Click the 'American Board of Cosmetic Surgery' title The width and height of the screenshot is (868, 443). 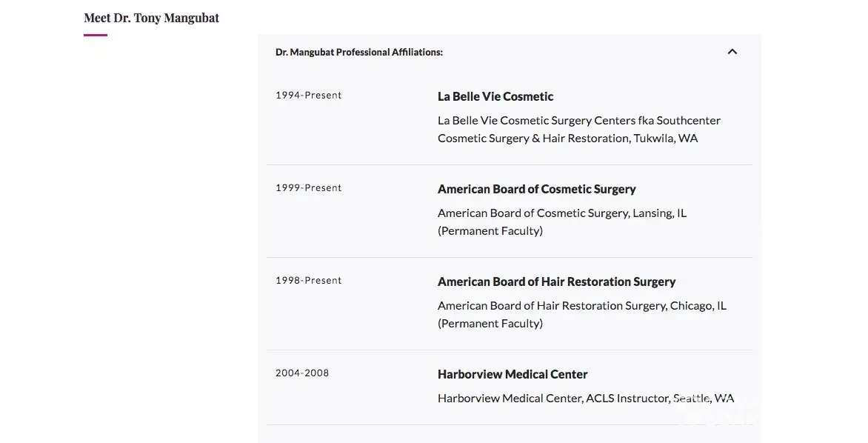click(536, 189)
